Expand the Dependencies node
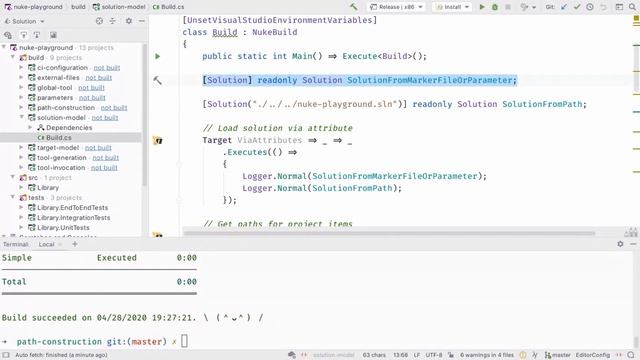 [x=30, y=127]
